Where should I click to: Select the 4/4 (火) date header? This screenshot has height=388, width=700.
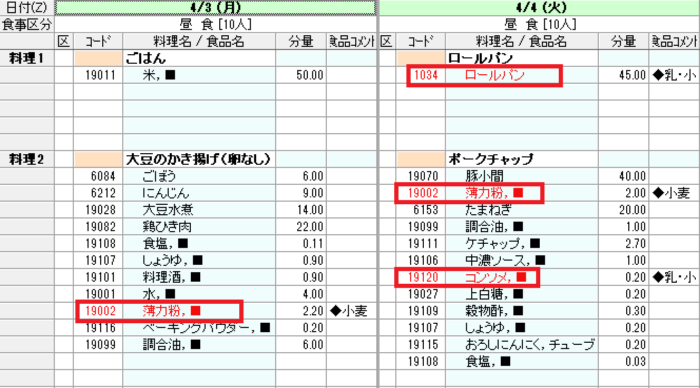pyautogui.click(x=539, y=8)
